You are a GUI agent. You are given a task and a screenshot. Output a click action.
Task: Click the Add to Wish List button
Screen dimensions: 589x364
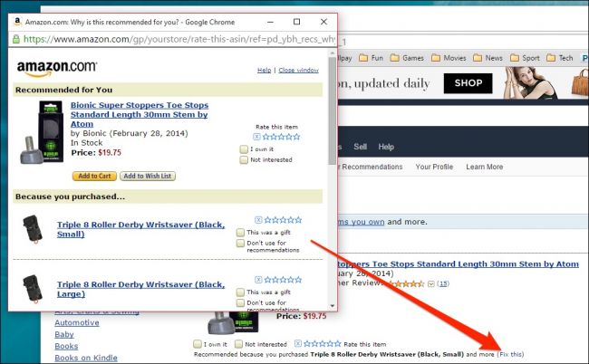[148, 176]
